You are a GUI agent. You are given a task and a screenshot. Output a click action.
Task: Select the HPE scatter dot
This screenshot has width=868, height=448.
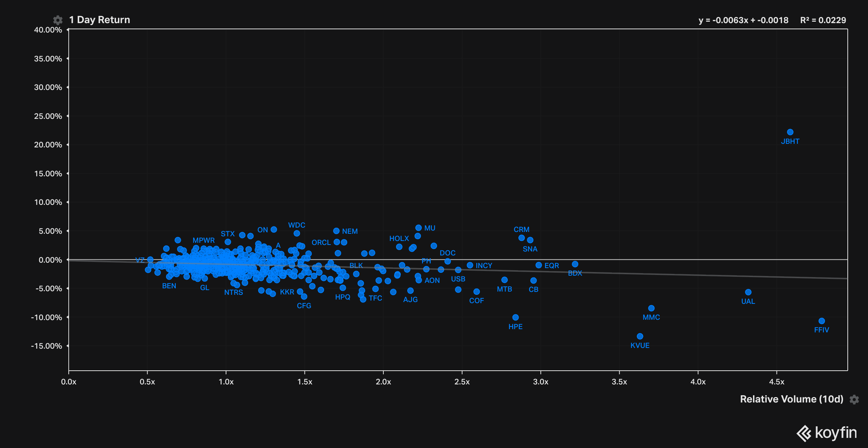coord(515,317)
